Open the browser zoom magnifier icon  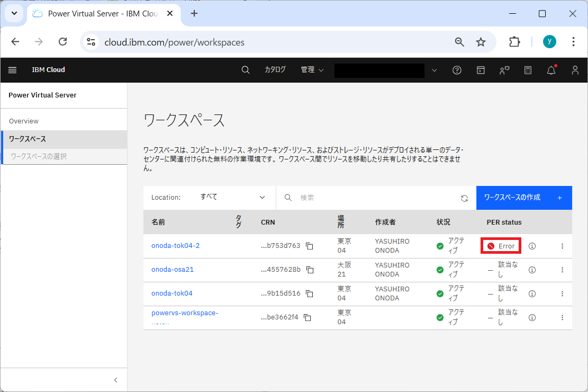[x=459, y=42]
